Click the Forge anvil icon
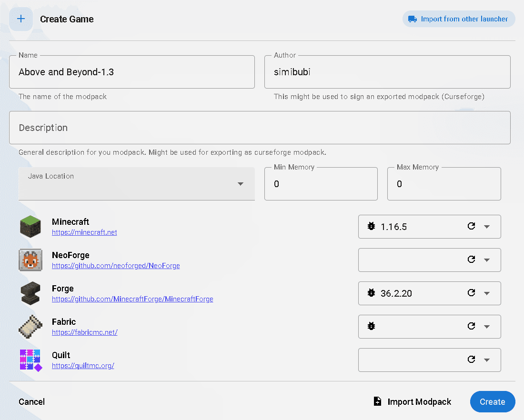The image size is (524, 420). click(30, 293)
